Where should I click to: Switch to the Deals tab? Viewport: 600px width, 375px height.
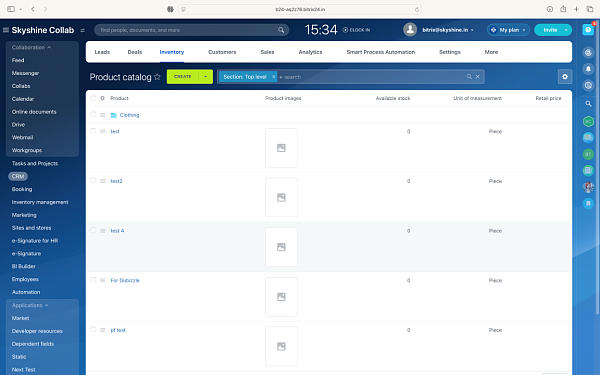coord(135,52)
